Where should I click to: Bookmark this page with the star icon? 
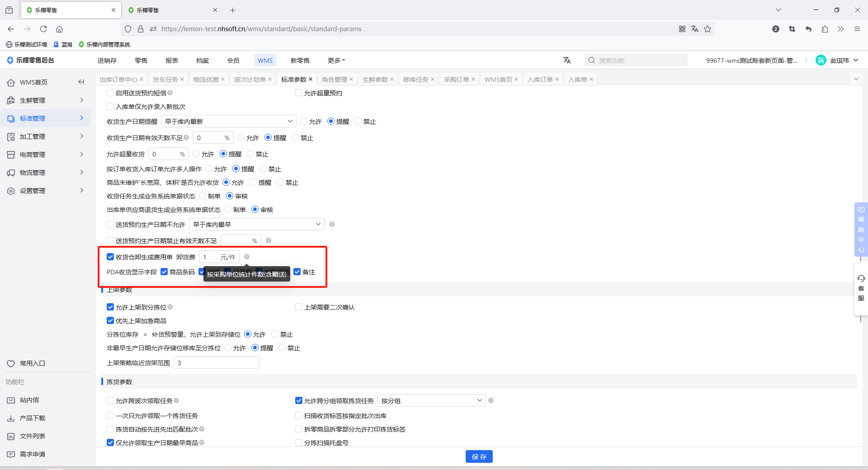click(708, 29)
